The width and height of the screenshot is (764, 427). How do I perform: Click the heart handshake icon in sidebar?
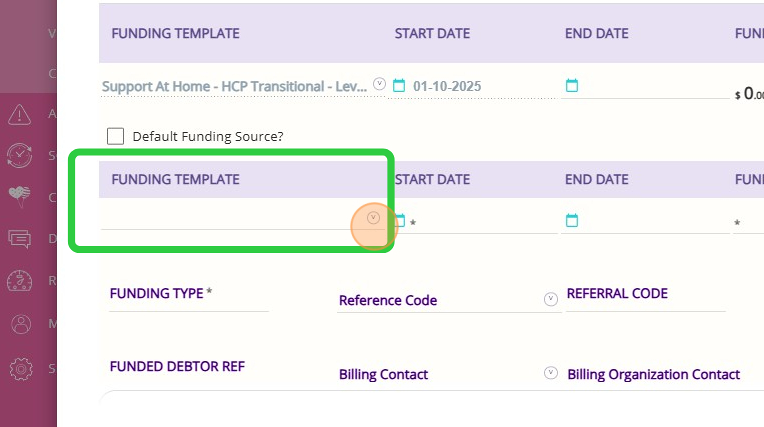(19, 197)
